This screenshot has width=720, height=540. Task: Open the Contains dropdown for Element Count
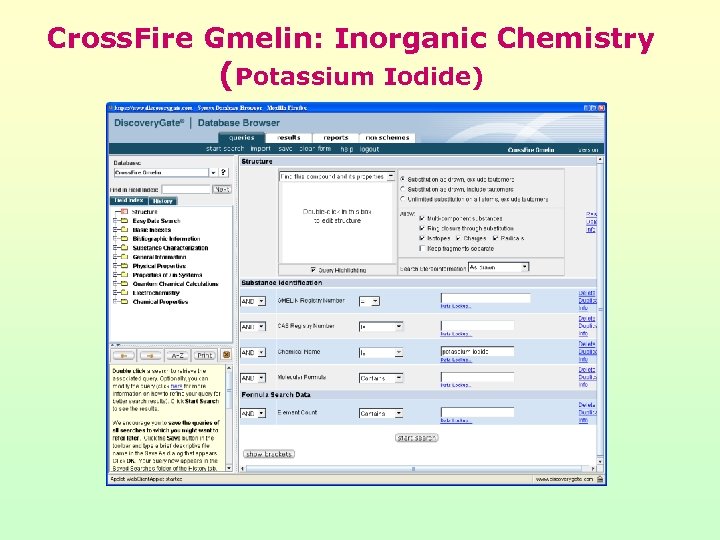pyautogui.click(x=381, y=413)
